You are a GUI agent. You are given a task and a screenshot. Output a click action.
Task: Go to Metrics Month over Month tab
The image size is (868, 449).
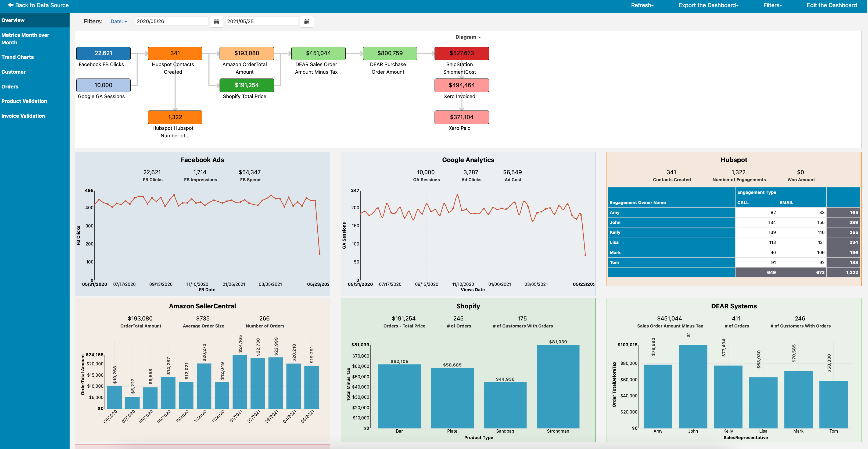(x=25, y=39)
